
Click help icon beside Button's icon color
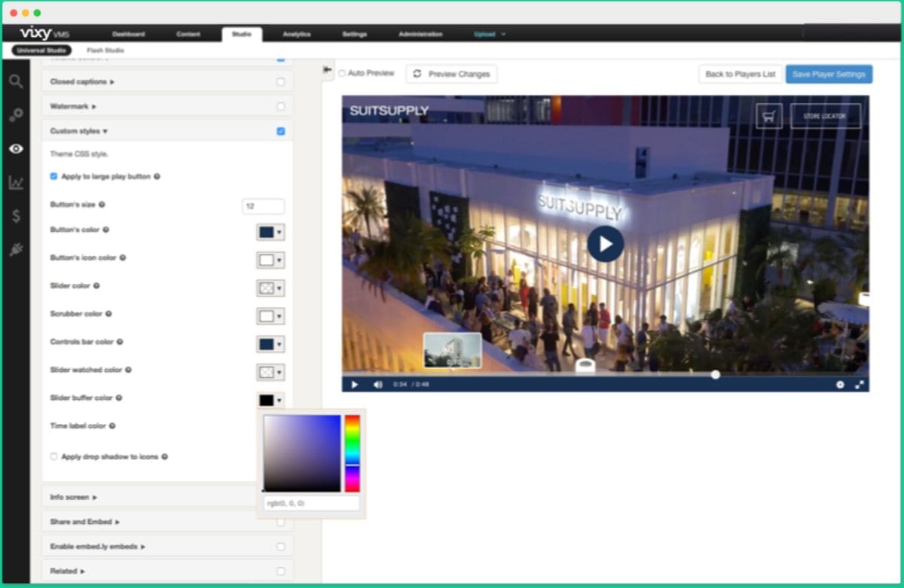123,257
